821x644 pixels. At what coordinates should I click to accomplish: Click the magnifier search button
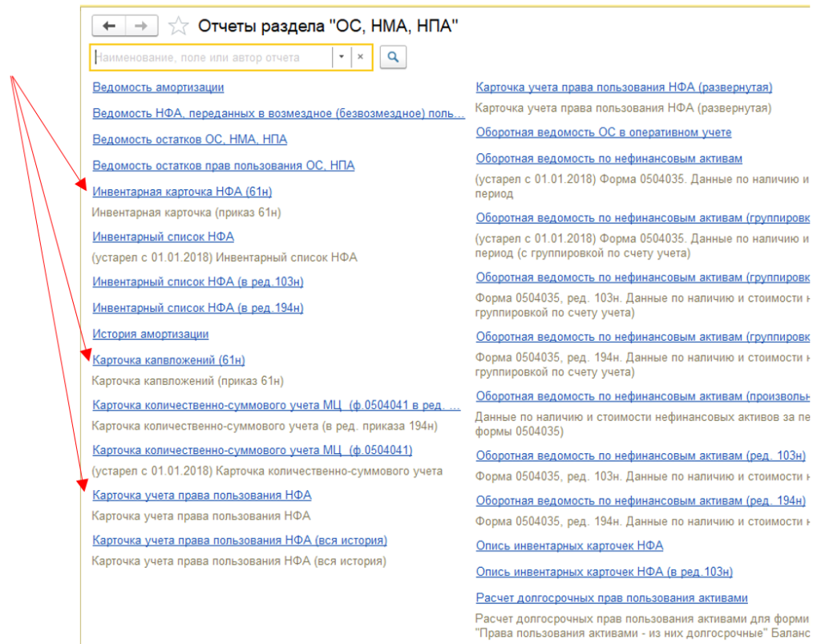coord(393,57)
